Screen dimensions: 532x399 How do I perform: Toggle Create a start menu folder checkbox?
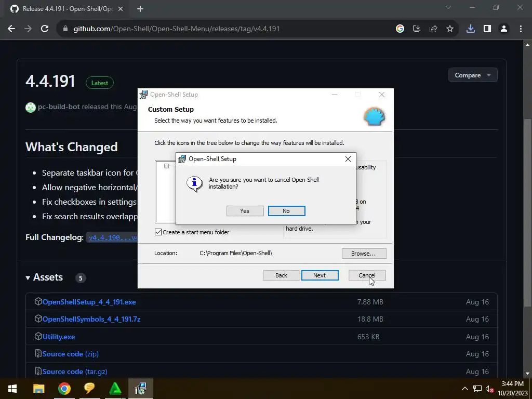[x=158, y=232]
